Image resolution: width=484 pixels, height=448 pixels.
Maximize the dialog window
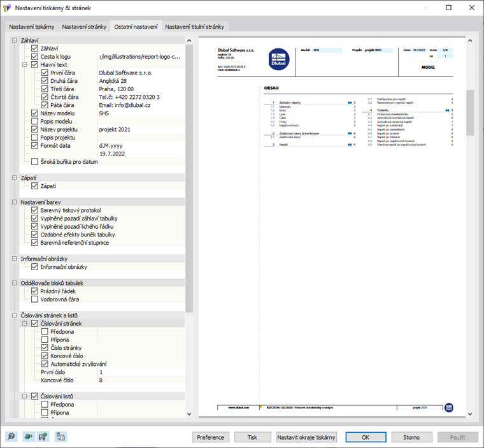[448, 8]
